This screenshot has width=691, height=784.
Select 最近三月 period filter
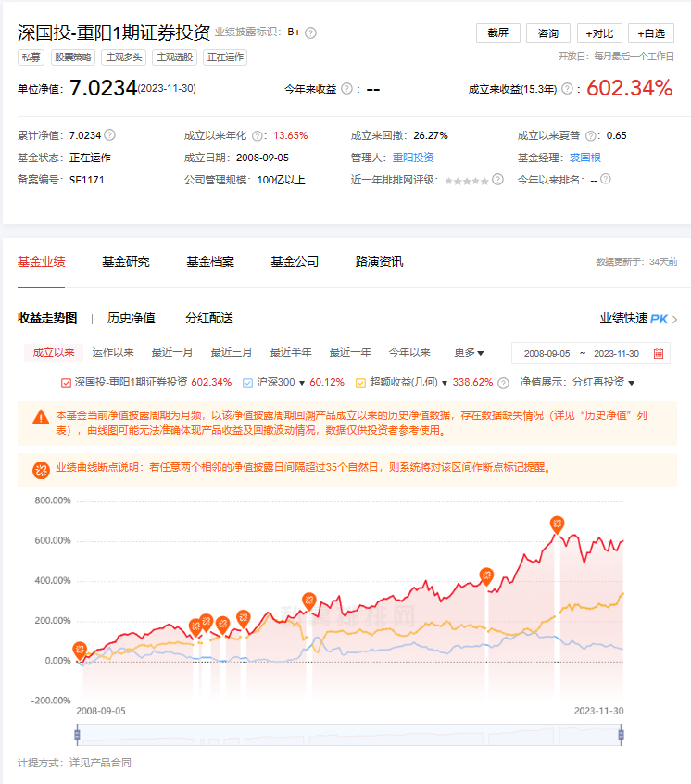click(x=232, y=352)
